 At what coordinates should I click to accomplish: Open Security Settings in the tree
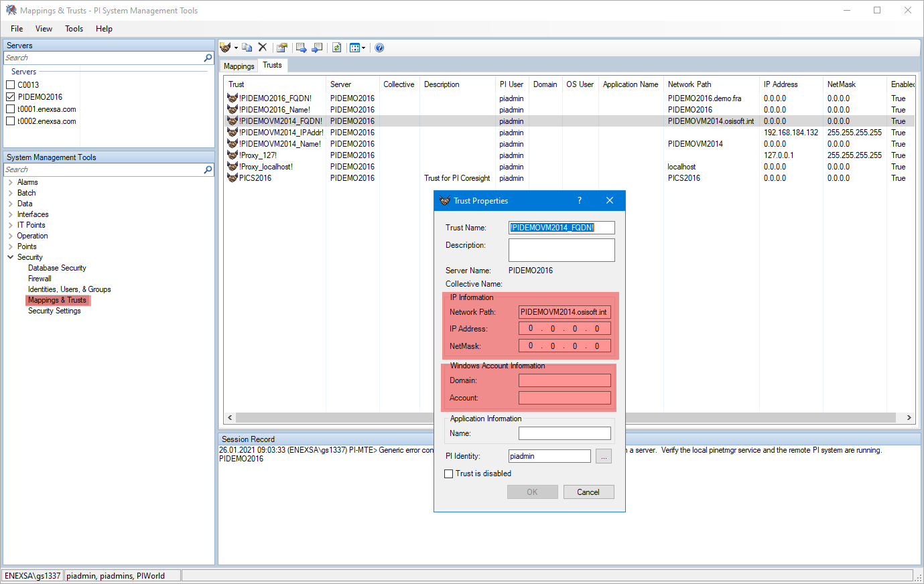coord(54,311)
